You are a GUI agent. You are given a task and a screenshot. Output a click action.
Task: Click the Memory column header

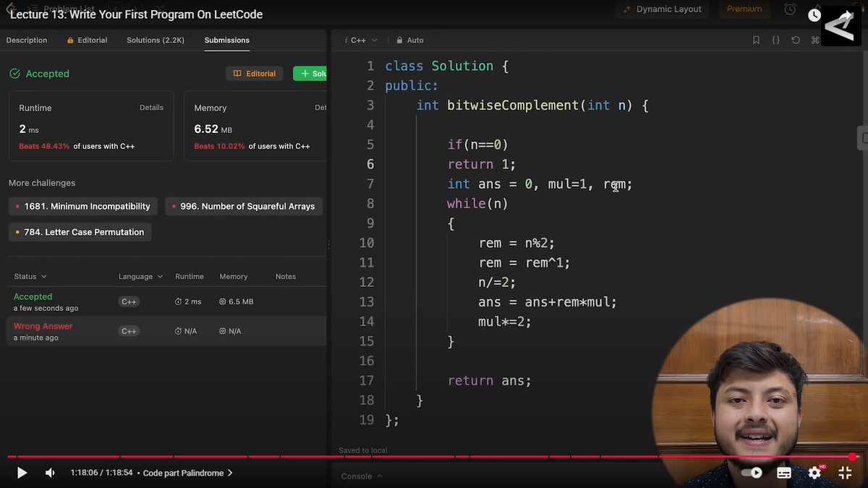234,276
